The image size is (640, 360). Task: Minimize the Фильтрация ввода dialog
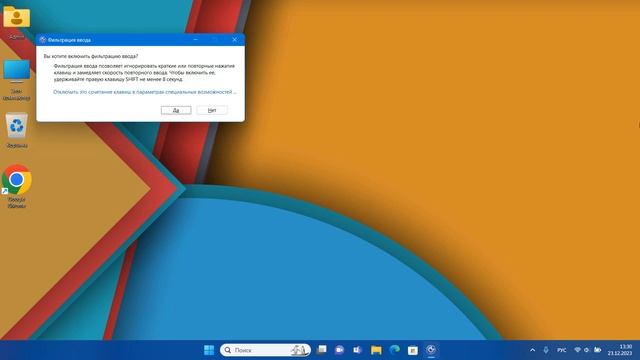[196, 40]
